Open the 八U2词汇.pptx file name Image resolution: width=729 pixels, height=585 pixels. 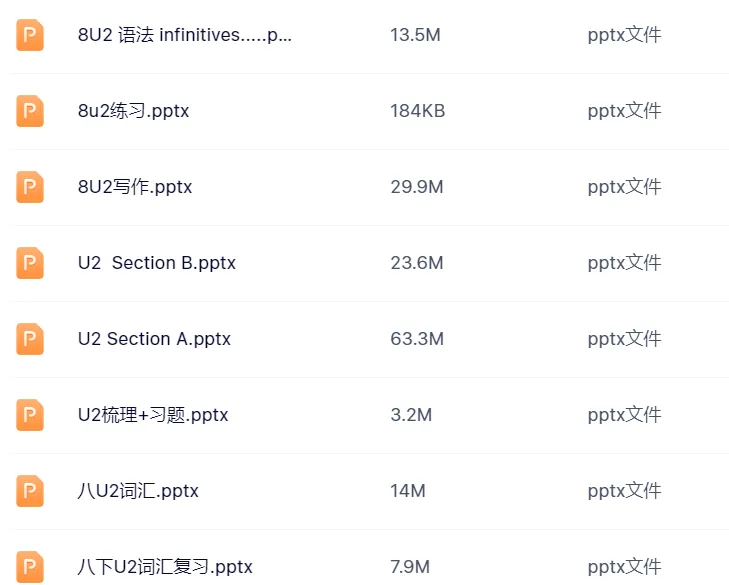[138, 491]
